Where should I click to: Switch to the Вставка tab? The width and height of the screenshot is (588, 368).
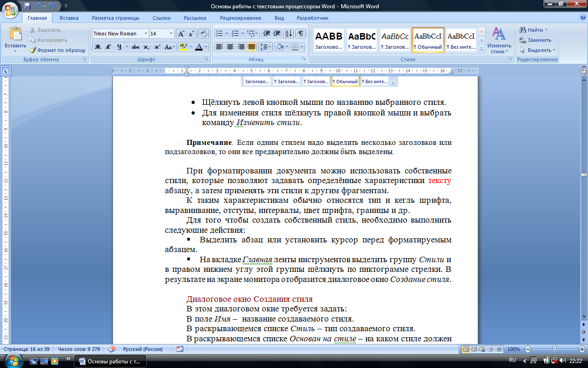tap(69, 18)
